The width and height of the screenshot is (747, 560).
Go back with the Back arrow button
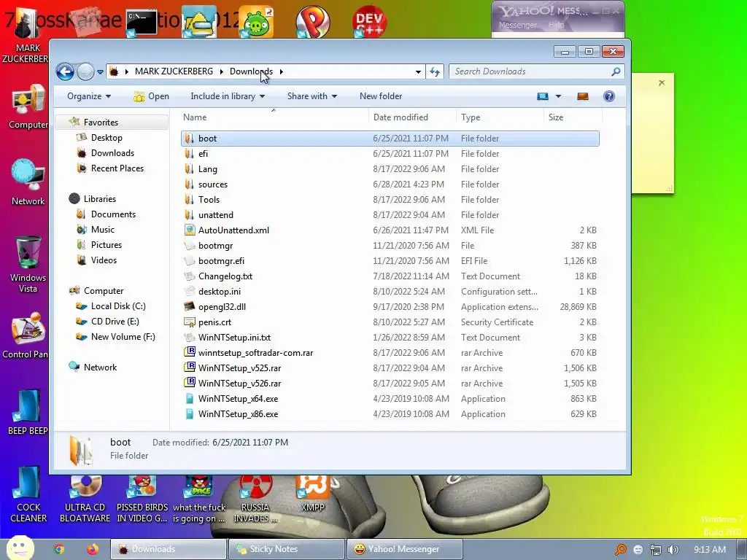click(x=65, y=72)
